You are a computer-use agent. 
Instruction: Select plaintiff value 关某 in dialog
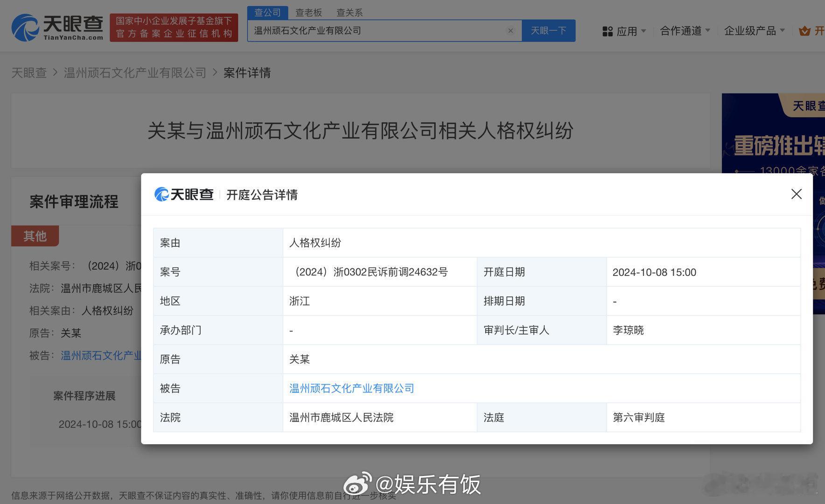300,359
